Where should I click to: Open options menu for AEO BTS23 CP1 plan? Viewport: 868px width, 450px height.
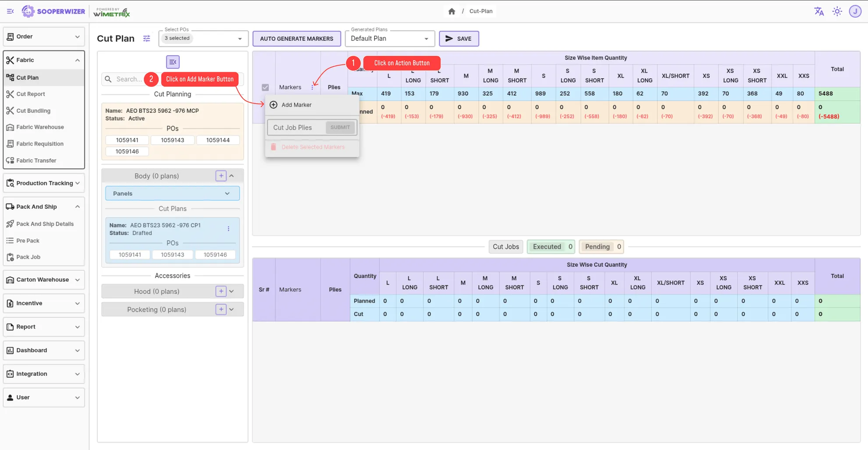click(x=228, y=229)
